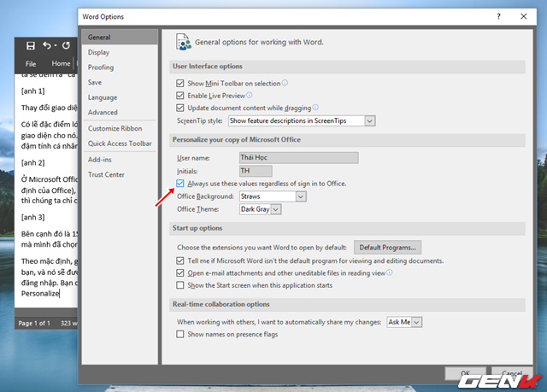Click info icon beside reading view option
547x392 pixels.
390,272
